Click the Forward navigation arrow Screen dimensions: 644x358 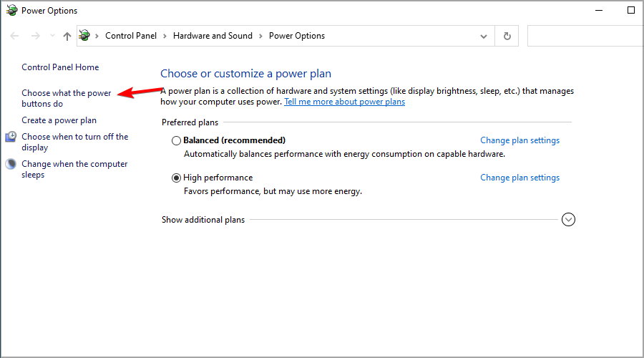36,37
